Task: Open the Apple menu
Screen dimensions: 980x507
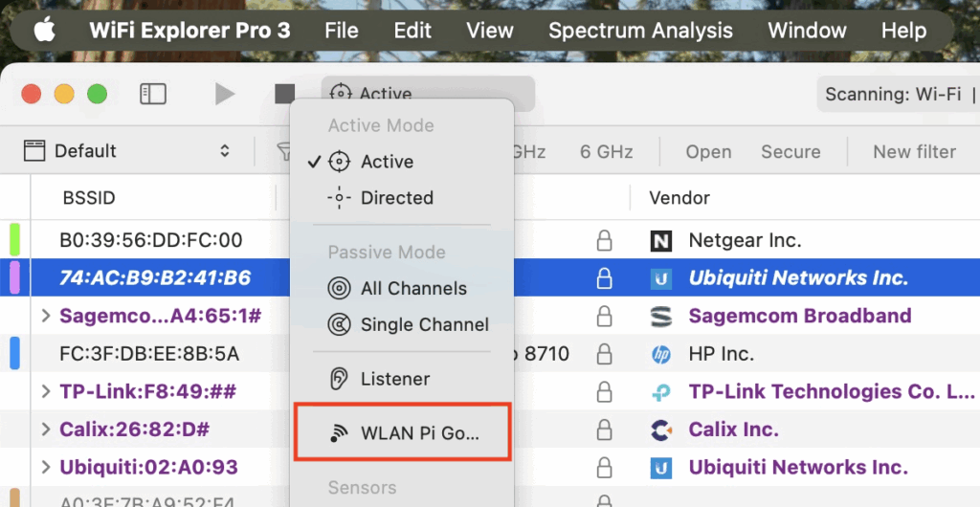Action: point(44,30)
